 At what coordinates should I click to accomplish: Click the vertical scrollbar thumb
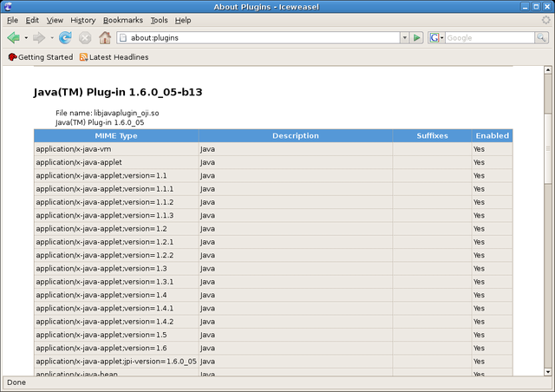pos(548,148)
